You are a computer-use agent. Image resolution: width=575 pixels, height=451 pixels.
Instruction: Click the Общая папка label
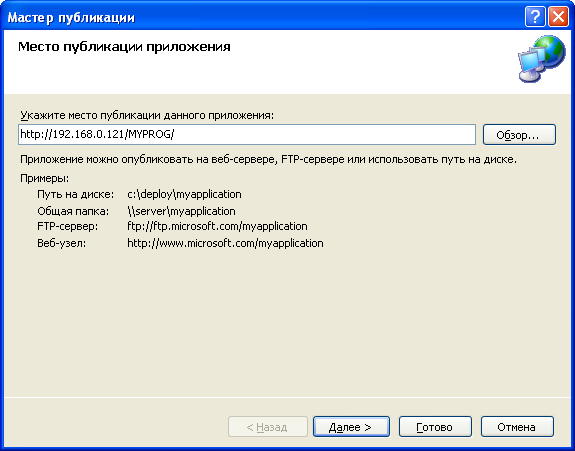(x=73, y=211)
